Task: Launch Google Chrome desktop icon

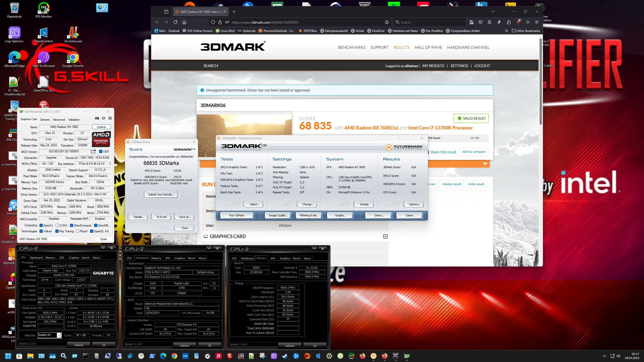Action: click(73, 59)
